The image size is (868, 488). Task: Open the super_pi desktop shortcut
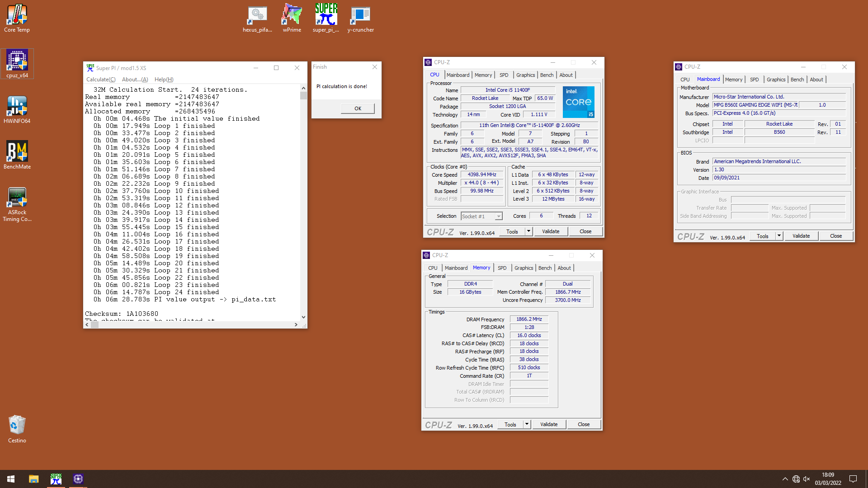click(326, 19)
